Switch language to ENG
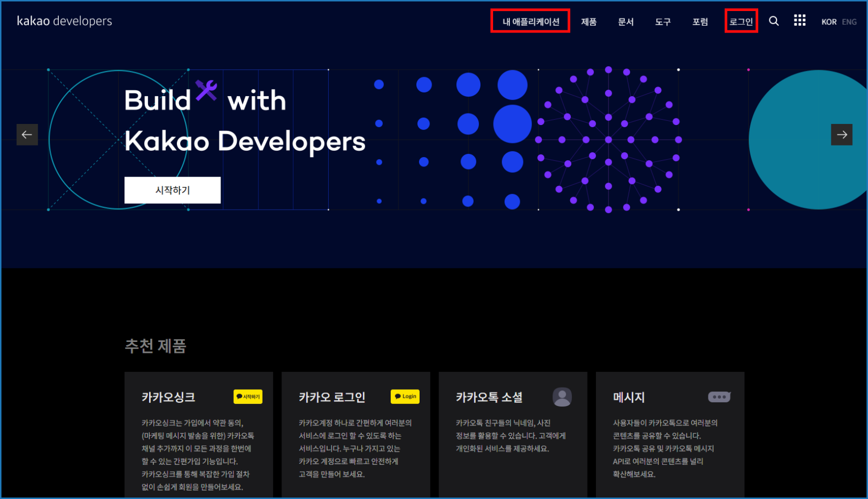The width and height of the screenshot is (868, 499). coord(849,22)
